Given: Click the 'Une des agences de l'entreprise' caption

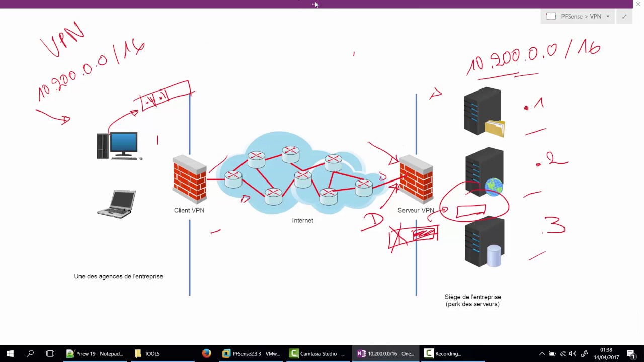Looking at the screenshot, I should coord(119,276).
